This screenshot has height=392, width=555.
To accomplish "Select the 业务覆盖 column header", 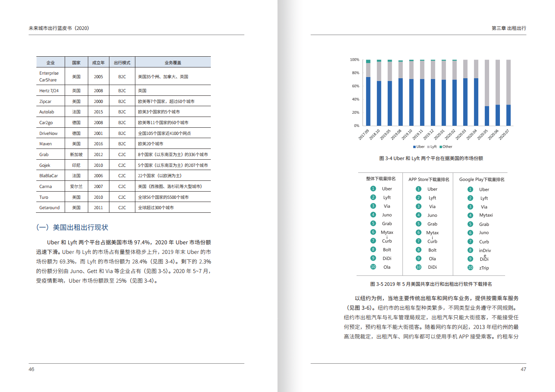I will coord(173,63).
